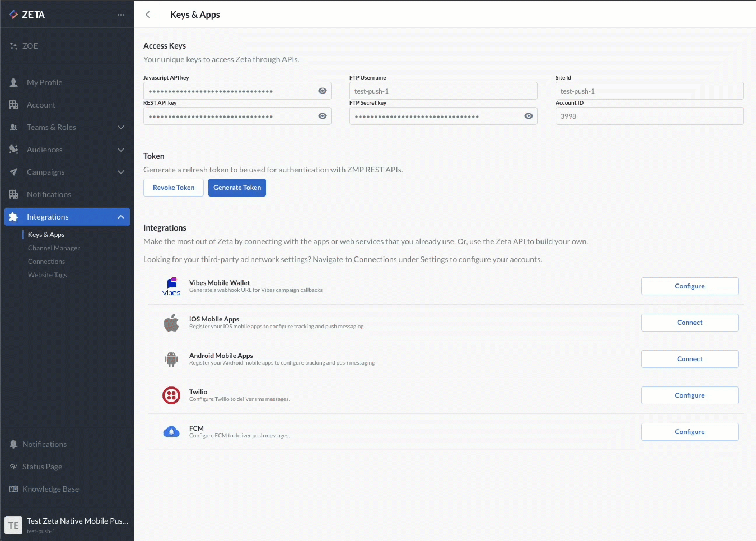Screen dimensions: 756x541
Task: Click the Knowledge Base book icon
Action: coord(13,489)
